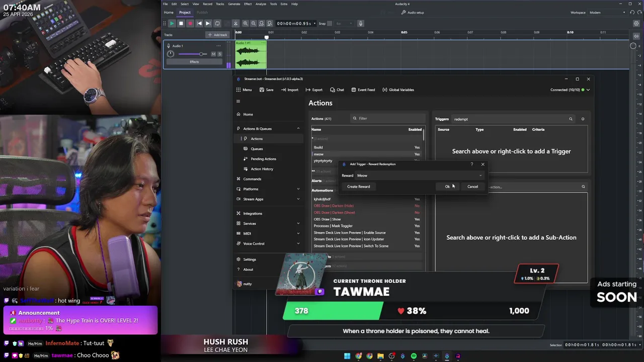
Task: Select Audacity's Project tab
Action: [x=185, y=13]
